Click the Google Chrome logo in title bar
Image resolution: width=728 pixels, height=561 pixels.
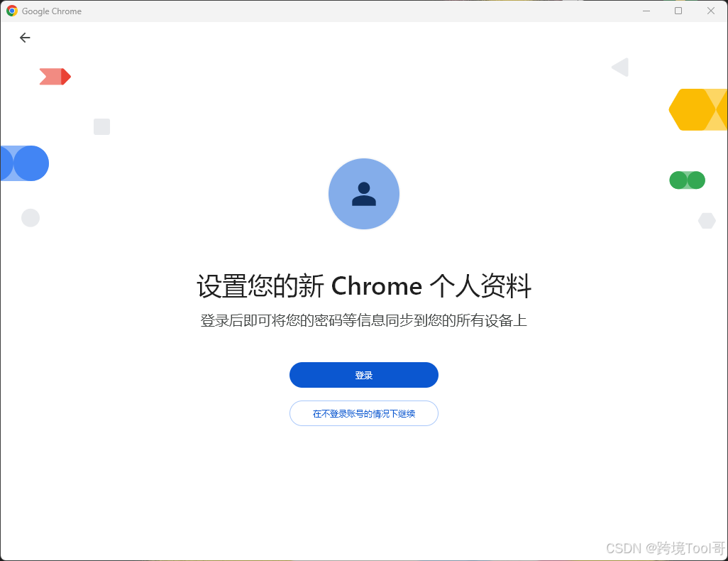(x=12, y=11)
